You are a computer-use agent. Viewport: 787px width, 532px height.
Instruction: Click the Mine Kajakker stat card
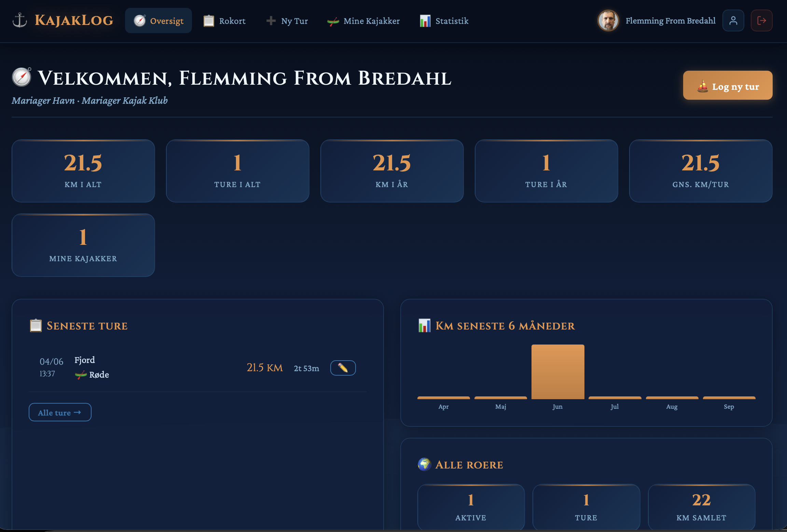pyautogui.click(x=83, y=245)
